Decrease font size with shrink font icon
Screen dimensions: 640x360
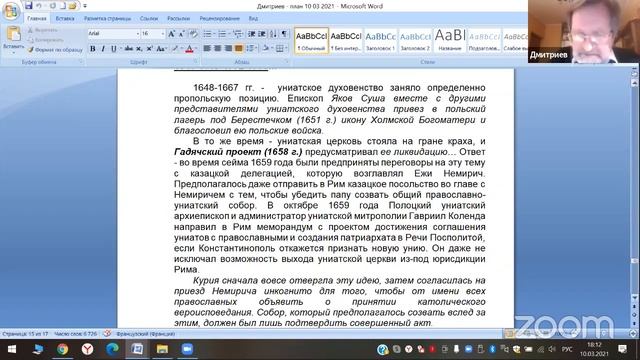point(182,34)
